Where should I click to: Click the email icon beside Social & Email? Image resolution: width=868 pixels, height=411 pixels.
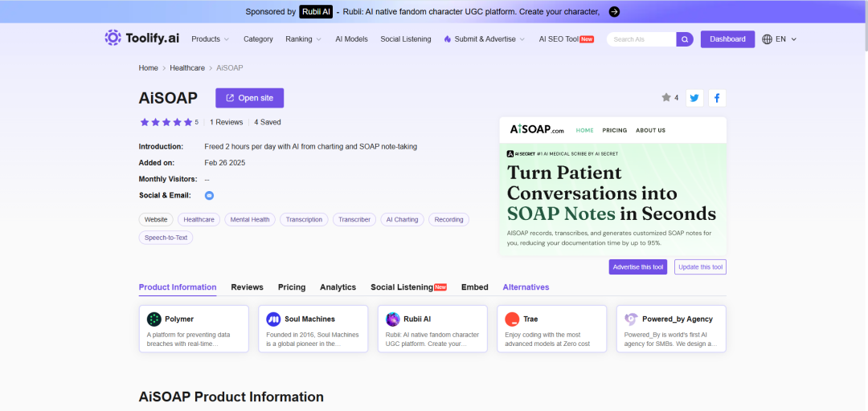pos(209,195)
